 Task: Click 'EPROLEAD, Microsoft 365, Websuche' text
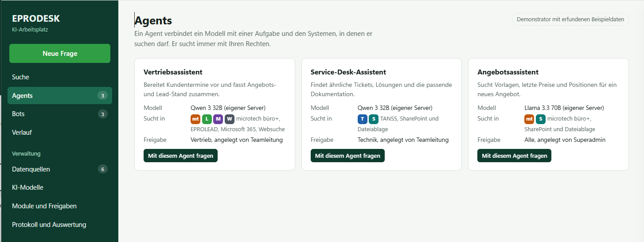click(238, 129)
